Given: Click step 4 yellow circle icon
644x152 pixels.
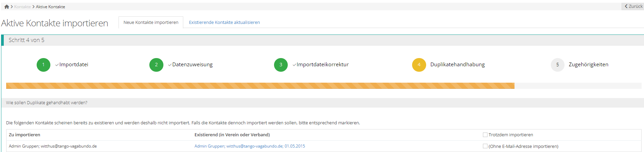Looking at the screenshot, I should 419,65.
